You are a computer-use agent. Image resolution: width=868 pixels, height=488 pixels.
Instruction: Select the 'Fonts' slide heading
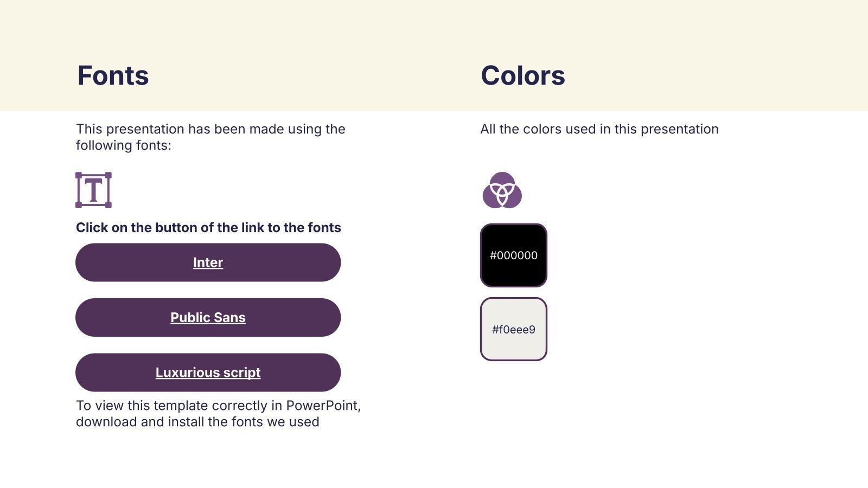[x=113, y=75]
